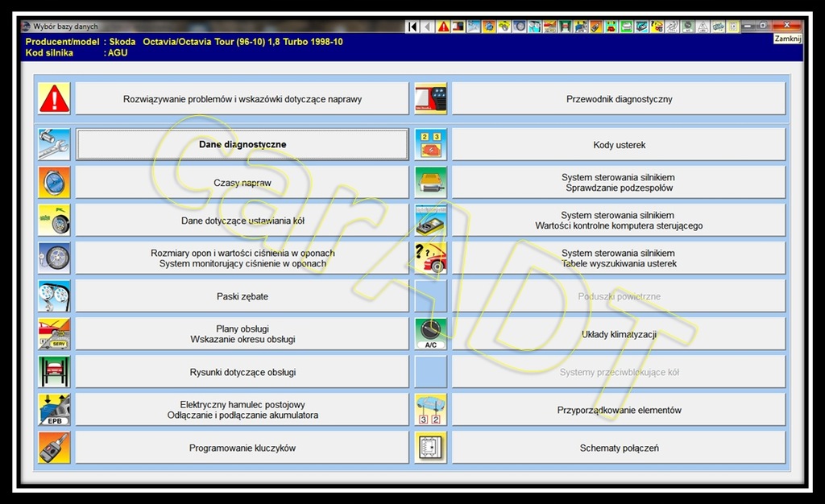
Task: Click the clock tile icon beside Czasy napraw
Action: pos(54,183)
